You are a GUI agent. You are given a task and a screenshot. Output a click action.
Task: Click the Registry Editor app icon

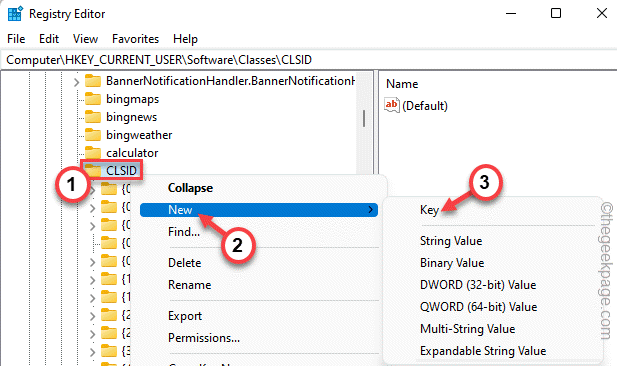(x=15, y=14)
